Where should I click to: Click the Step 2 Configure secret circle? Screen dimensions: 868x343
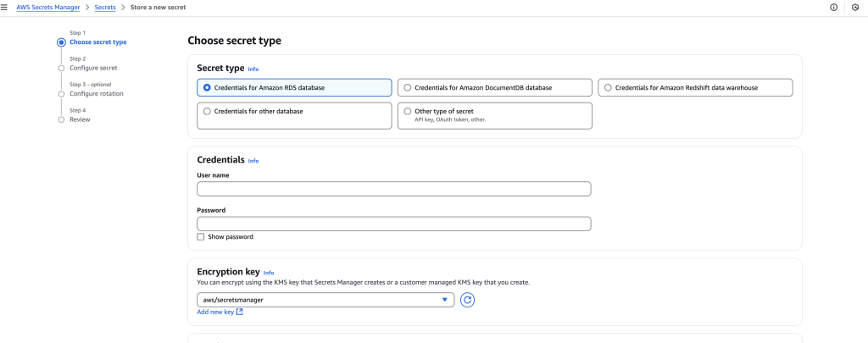pyautogui.click(x=61, y=68)
